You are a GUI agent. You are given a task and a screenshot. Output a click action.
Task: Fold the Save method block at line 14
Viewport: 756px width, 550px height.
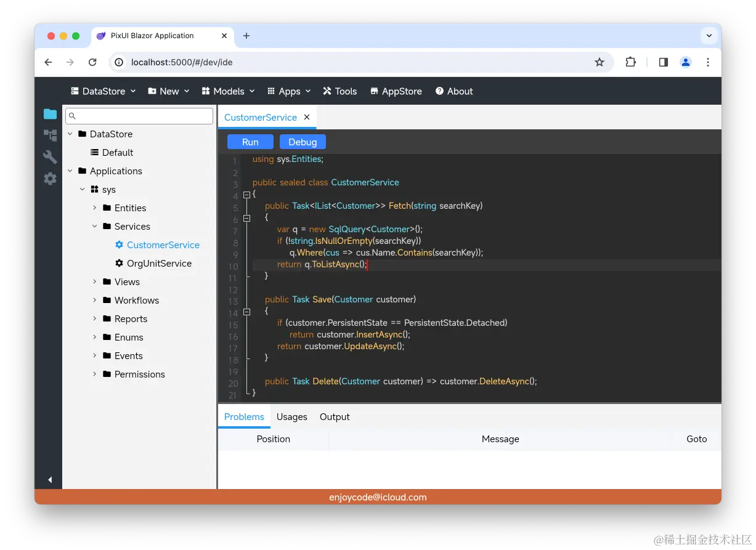point(247,312)
